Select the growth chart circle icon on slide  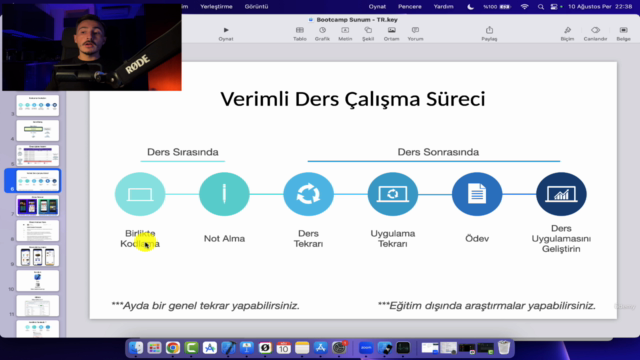pos(561,194)
